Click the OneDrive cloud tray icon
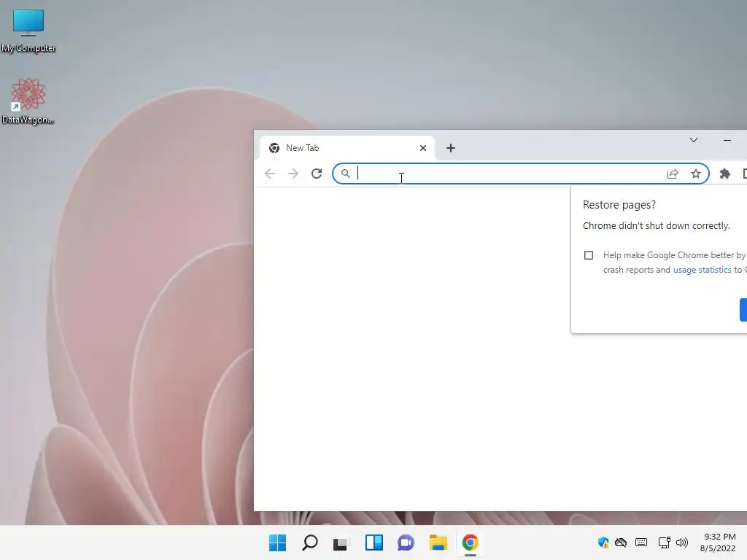Image resolution: width=747 pixels, height=560 pixels. pyautogui.click(x=621, y=542)
